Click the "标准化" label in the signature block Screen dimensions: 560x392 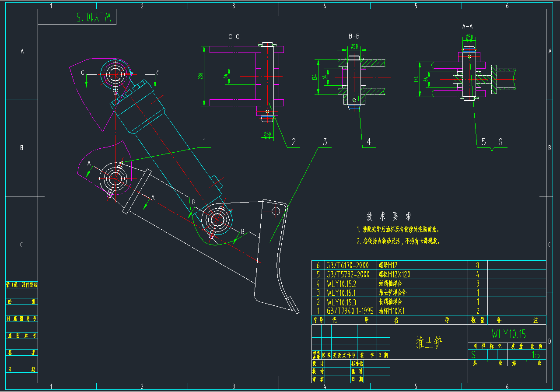point(357,363)
